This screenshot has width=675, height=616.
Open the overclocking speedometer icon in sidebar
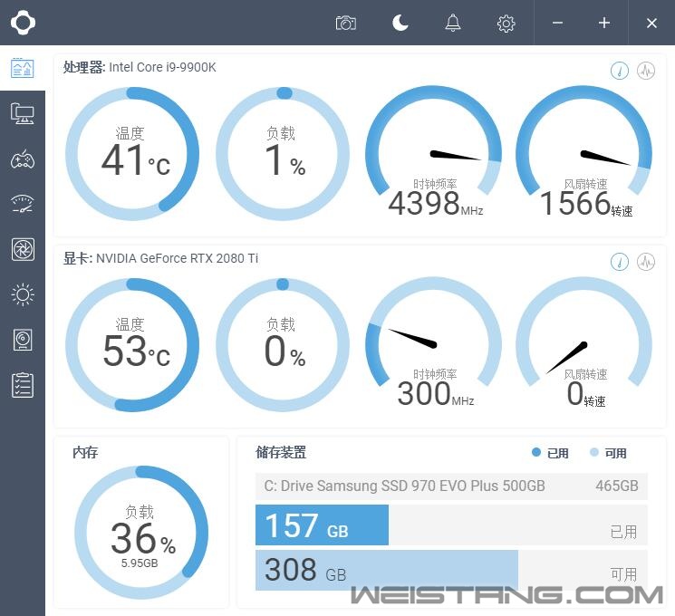pyautogui.click(x=22, y=204)
